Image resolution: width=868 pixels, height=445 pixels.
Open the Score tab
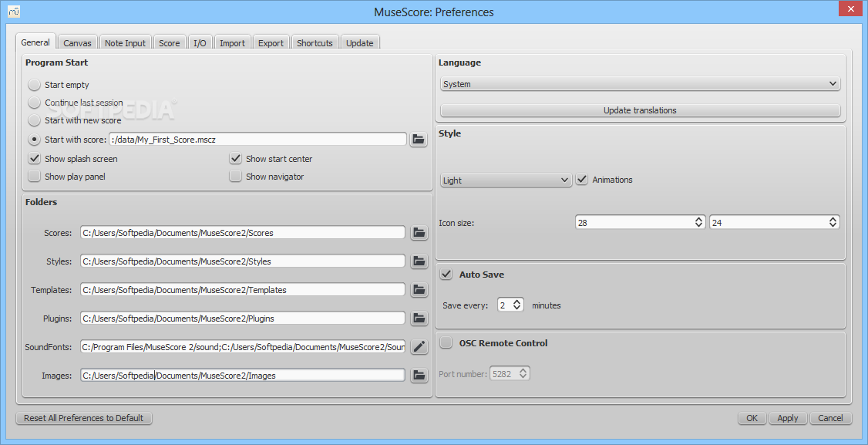170,42
